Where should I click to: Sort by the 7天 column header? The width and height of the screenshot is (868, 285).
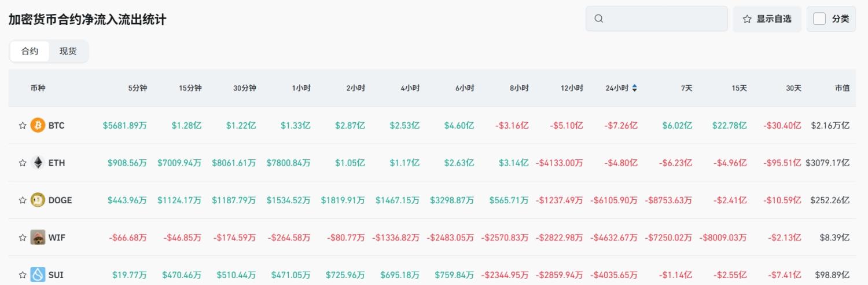(686, 88)
